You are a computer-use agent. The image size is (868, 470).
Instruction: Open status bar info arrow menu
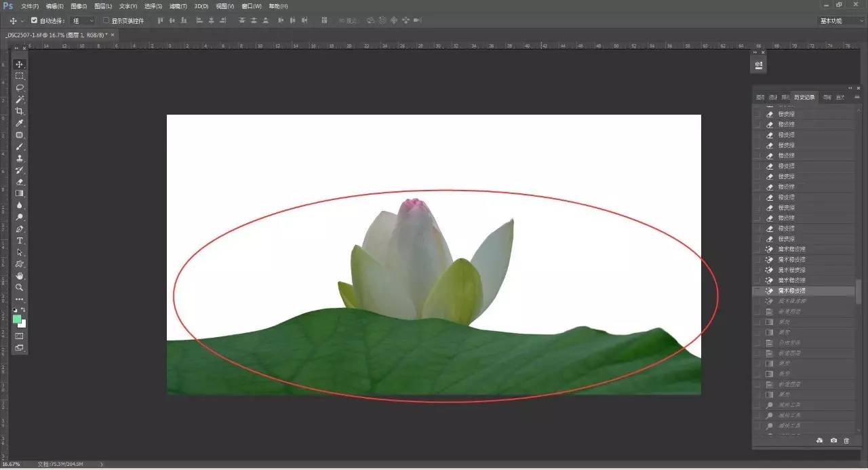[102, 465]
